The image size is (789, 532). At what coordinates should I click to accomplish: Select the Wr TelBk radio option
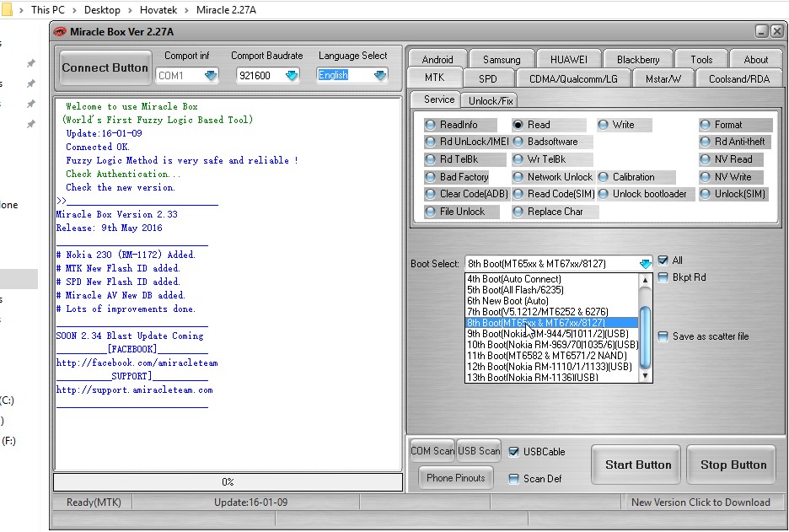(552, 159)
